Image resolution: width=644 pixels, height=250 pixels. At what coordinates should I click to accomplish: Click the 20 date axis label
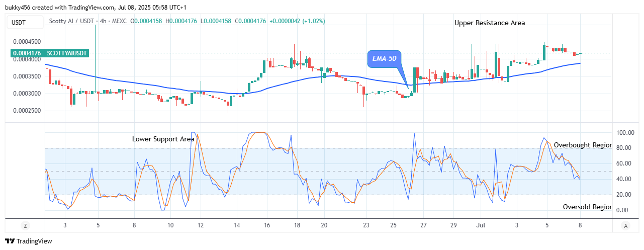(x=324, y=225)
